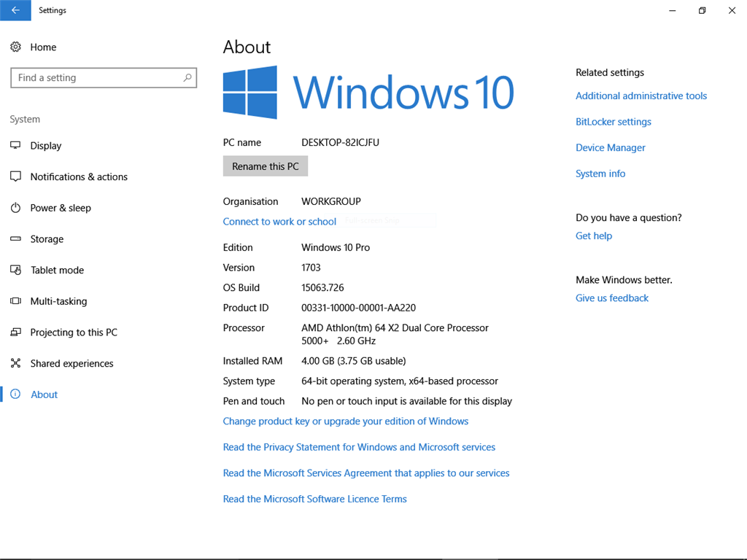Click the System section label in sidebar

(25, 119)
